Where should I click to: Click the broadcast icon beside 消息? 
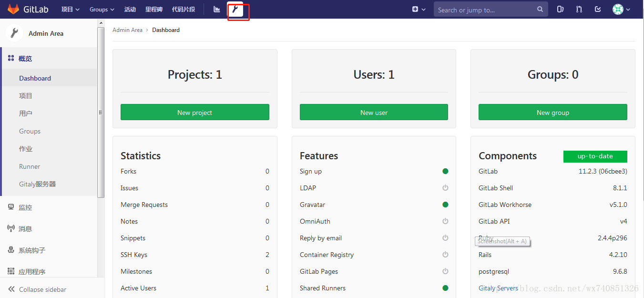tap(11, 228)
